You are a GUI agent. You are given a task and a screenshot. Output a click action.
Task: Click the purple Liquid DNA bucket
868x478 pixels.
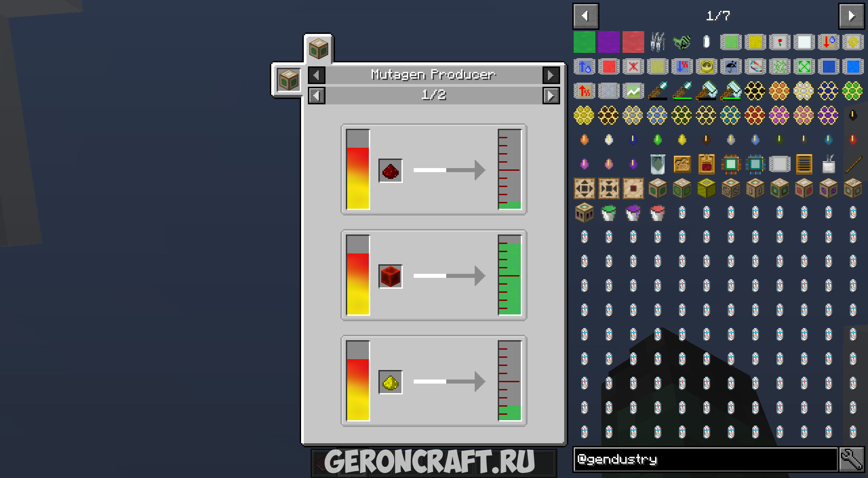click(633, 213)
